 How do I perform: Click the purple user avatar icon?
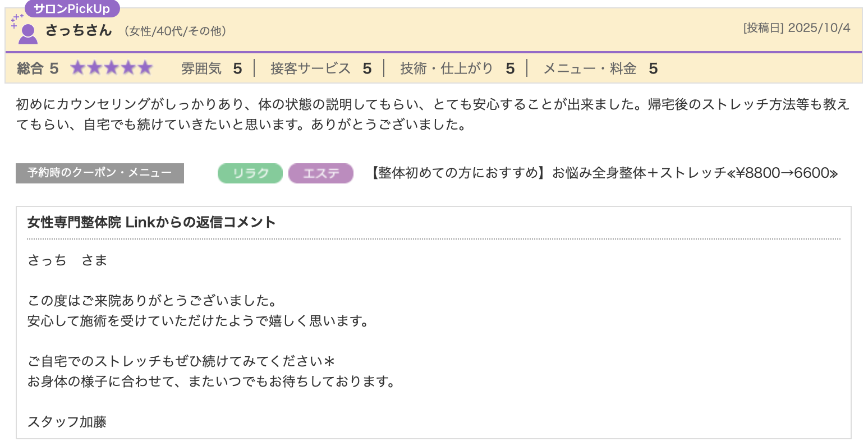click(27, 34)
